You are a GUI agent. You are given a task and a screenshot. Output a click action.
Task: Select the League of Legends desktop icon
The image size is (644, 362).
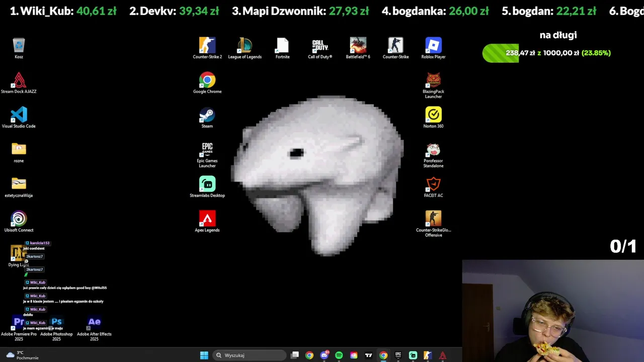coord(245,49)
